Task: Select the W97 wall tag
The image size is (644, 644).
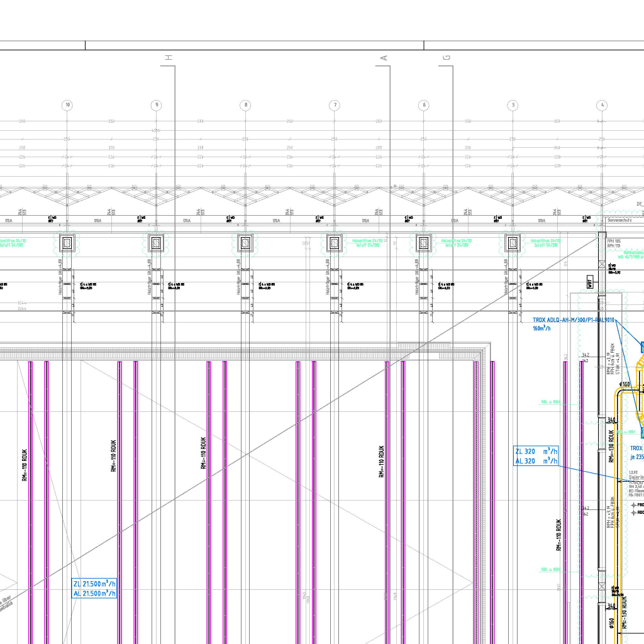Action: (x=590, y=282)
